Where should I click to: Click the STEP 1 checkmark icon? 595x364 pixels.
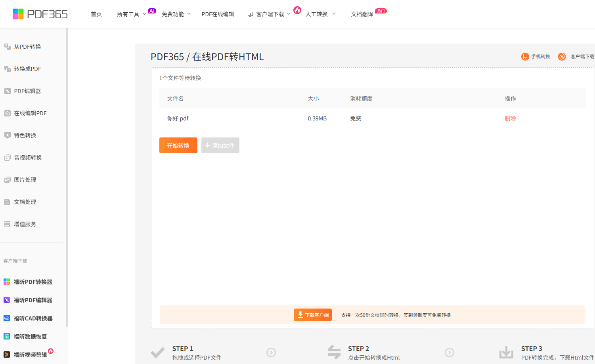[158, 353]
